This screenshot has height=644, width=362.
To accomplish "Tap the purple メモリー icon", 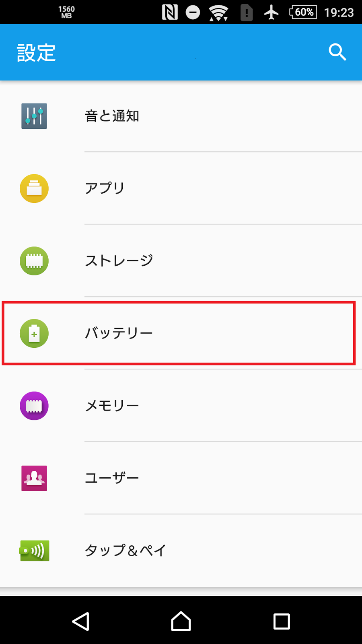I will pyautogui.click(x=34, y=406).
